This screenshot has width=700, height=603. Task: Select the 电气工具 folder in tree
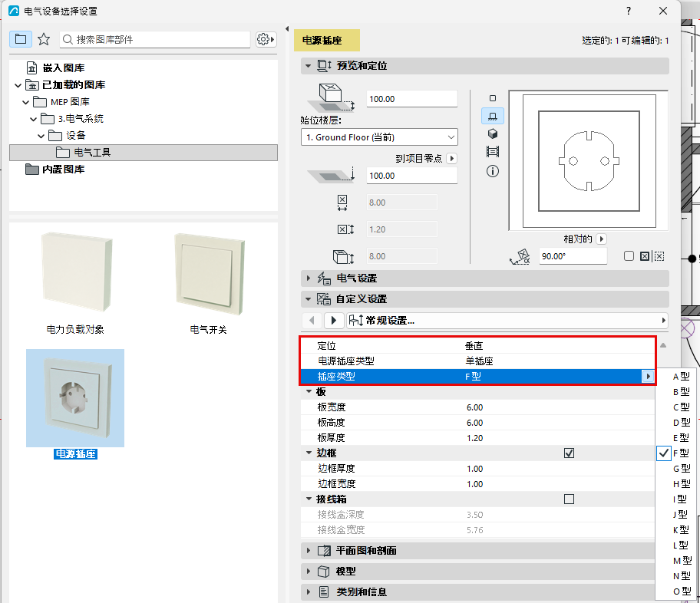point(144,152)
